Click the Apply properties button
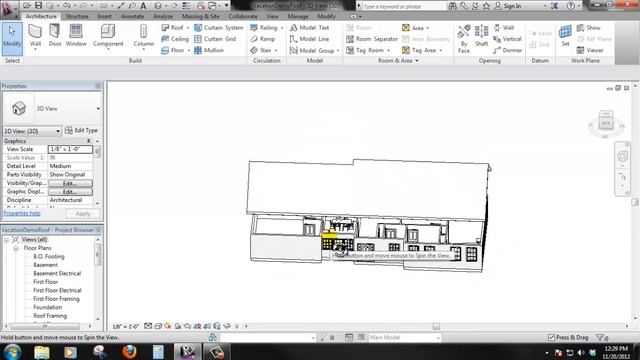 (82, 214)
